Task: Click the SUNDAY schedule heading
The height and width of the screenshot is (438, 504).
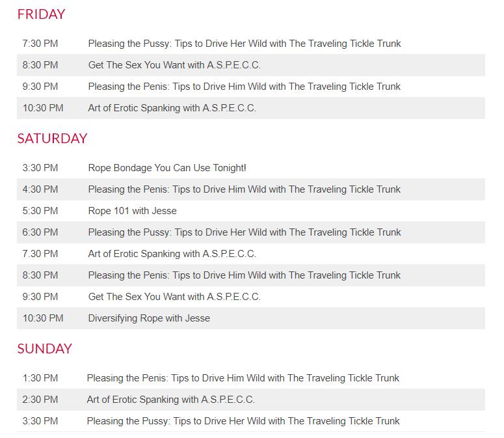Action: point(44,348)
